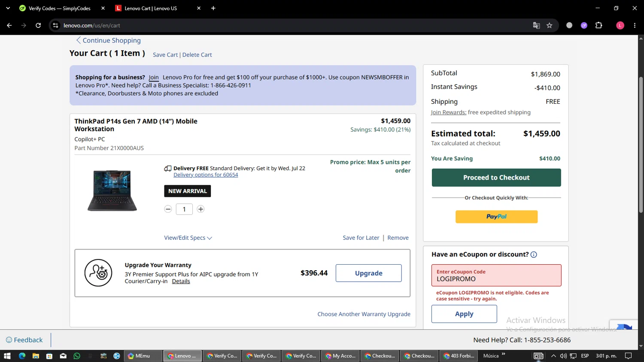Show hidden system tray icons
The image size is (644, 362).
tap(553, 356)
